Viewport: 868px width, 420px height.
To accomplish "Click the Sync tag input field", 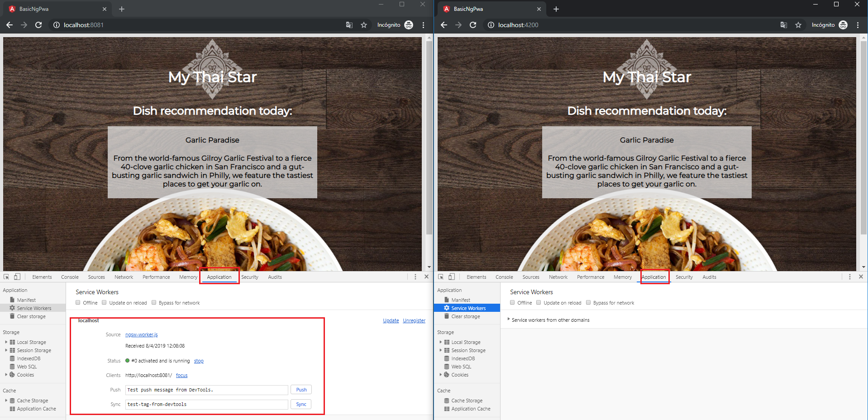I will 206,404.
